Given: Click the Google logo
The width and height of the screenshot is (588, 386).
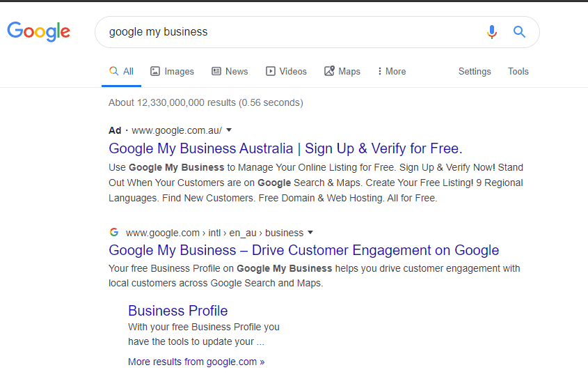Looking at the screenshot, I should [38, 31].
